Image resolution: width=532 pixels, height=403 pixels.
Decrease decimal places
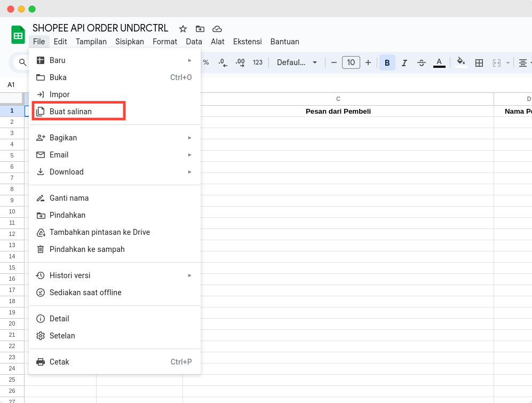[x=223, y=62]
